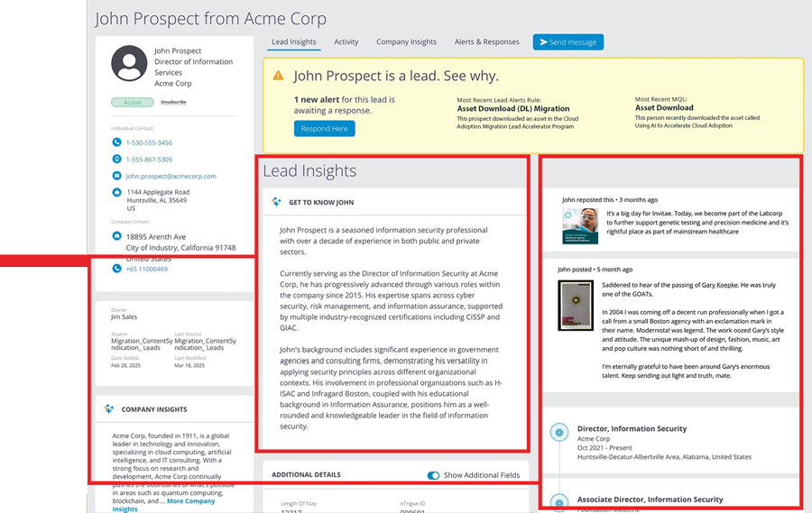Click the Gary Koepke name in post
The height and width of the screenshot is (513, 812).
(x=719, y=285)
